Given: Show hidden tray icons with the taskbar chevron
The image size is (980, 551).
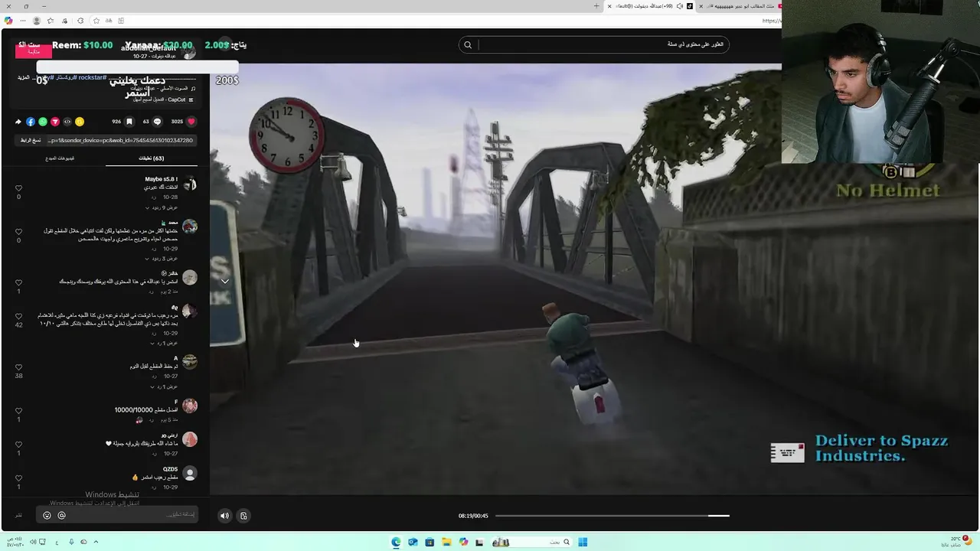Looking at the screenshot, I should (x=96, y=542).
